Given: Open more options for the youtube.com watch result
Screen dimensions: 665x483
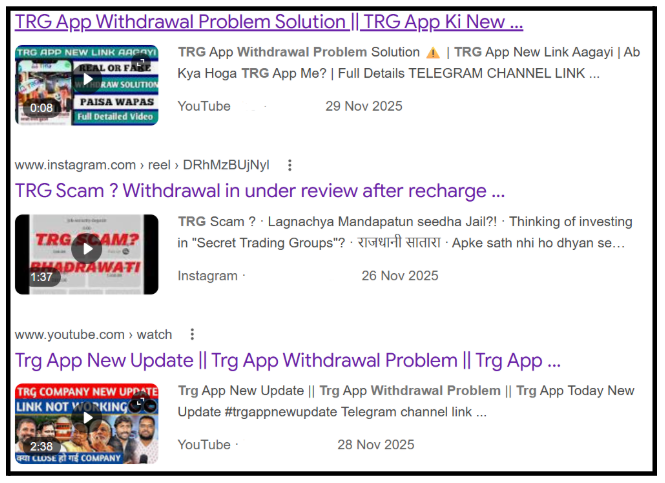Looking at the screenshot, I should (192, 335).
